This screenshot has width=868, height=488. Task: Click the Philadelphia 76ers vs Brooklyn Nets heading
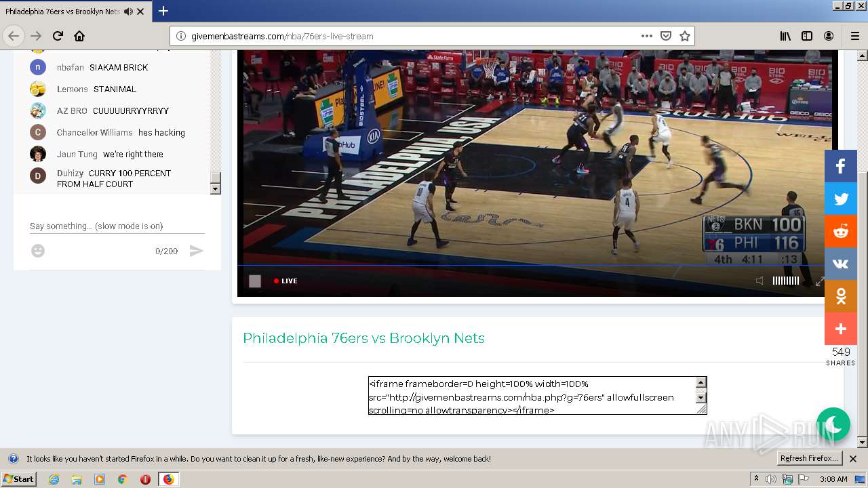[x=363, y=338]
